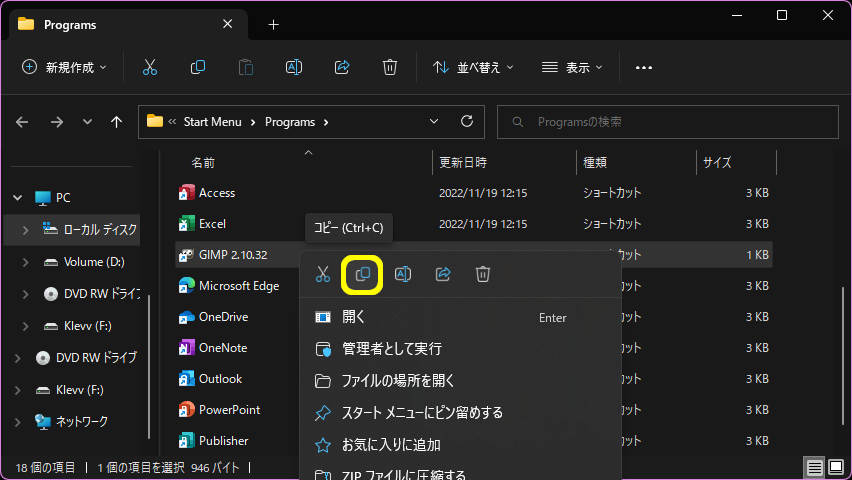
Task: Switch to details view in status bar
Action: point(815,467)
